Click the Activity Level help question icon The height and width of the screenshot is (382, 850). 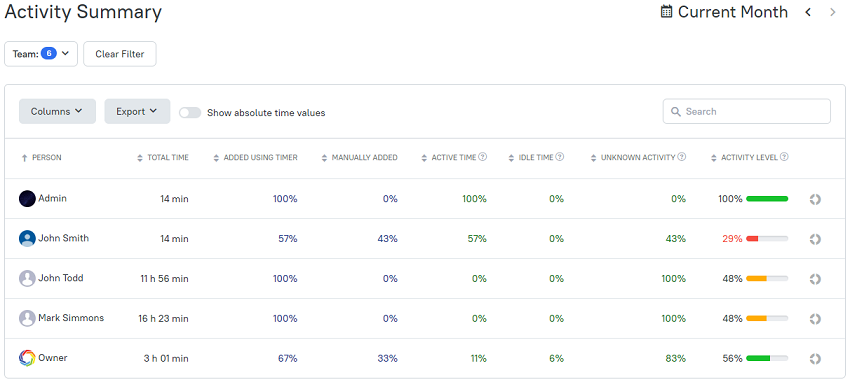pos(784,157)
